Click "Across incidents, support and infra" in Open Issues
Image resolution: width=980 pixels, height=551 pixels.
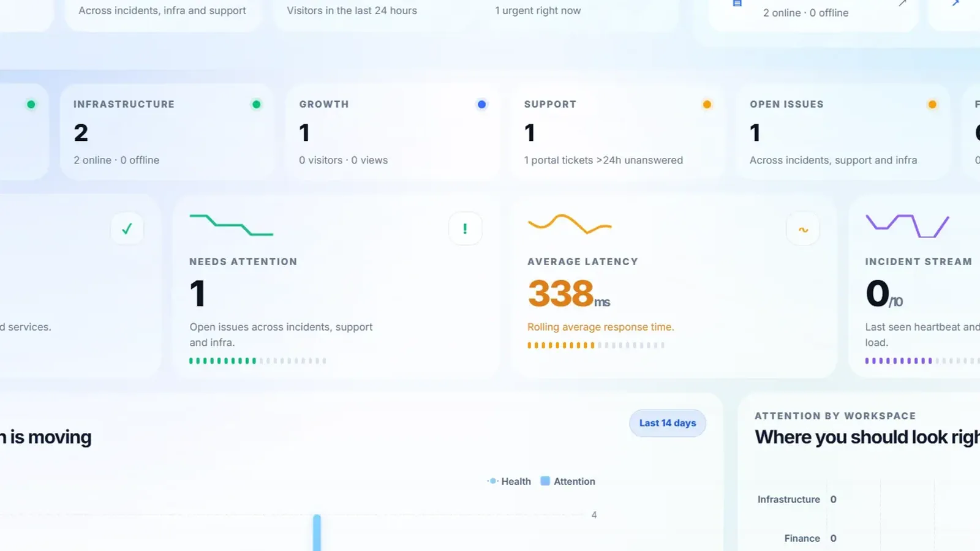point(833,160)
